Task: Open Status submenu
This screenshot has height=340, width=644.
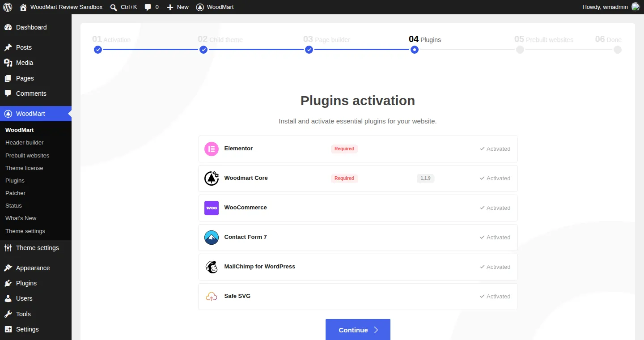Action: (13, 205)
